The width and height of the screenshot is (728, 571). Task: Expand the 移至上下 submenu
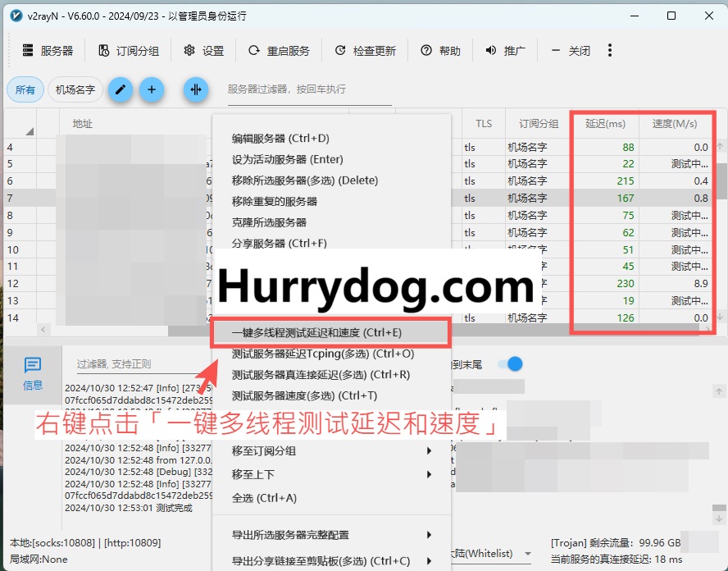pyautogui.click(x=331, y=474)
